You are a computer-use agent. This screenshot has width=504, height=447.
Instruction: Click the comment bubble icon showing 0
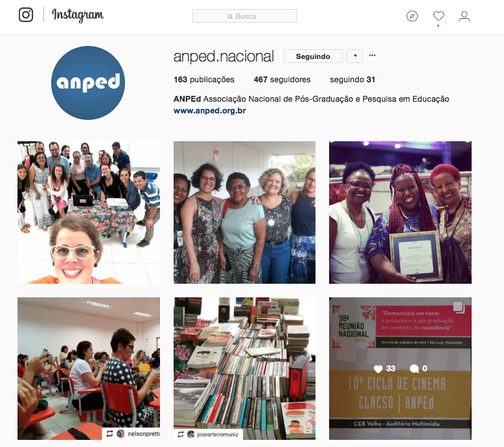coord(415,369)
